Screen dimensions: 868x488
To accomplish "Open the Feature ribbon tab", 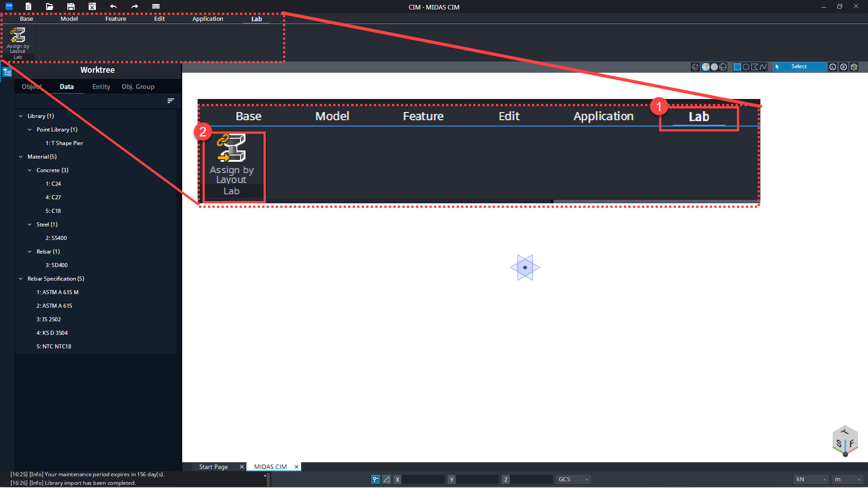I will pos(116,19).
